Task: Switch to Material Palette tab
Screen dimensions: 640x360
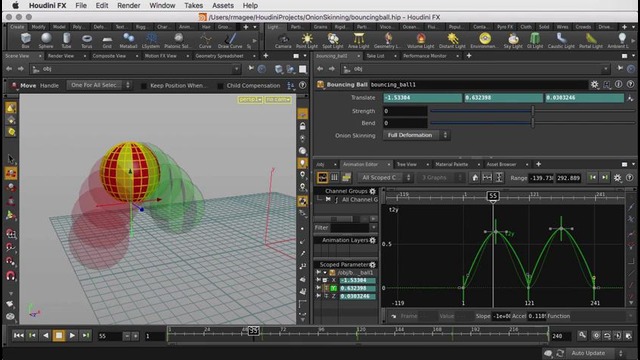Action: [451, 164]
